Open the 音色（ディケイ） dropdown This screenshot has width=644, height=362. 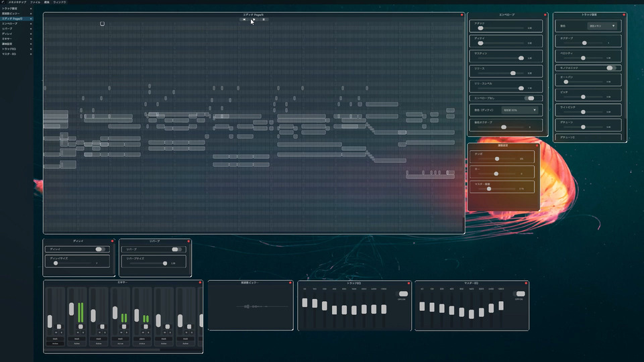(x=519, y=110)
